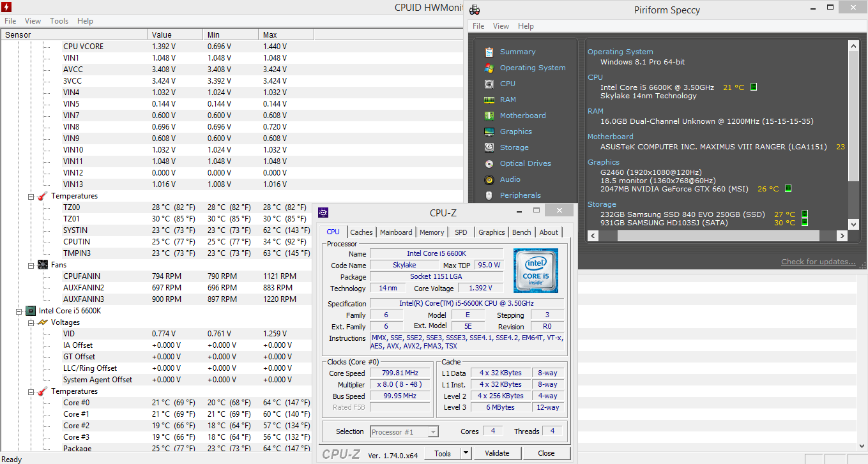Click the Sensor column header in HWMonitor
Screen dimensions: 868x464
tap(74, 34)
